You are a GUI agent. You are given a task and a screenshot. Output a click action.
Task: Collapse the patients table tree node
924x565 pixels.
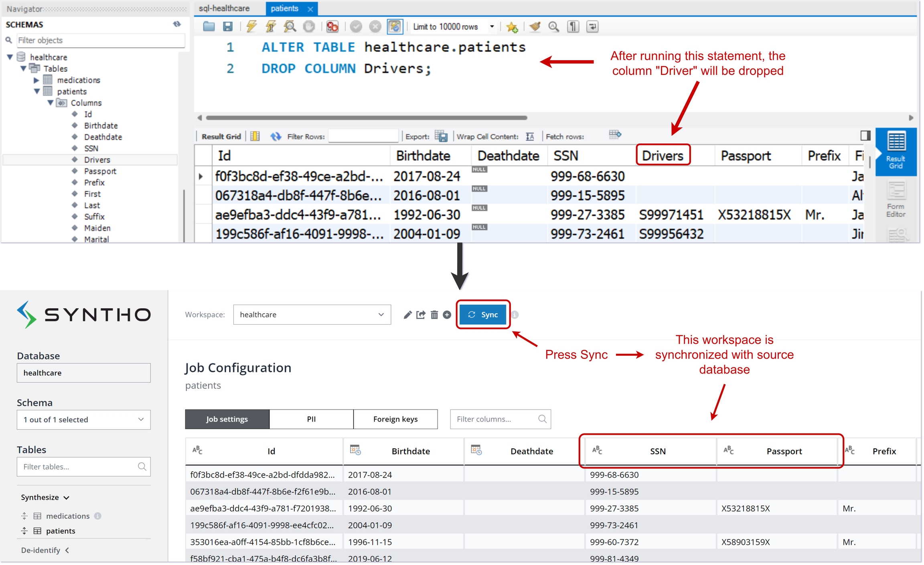point(37,91)
